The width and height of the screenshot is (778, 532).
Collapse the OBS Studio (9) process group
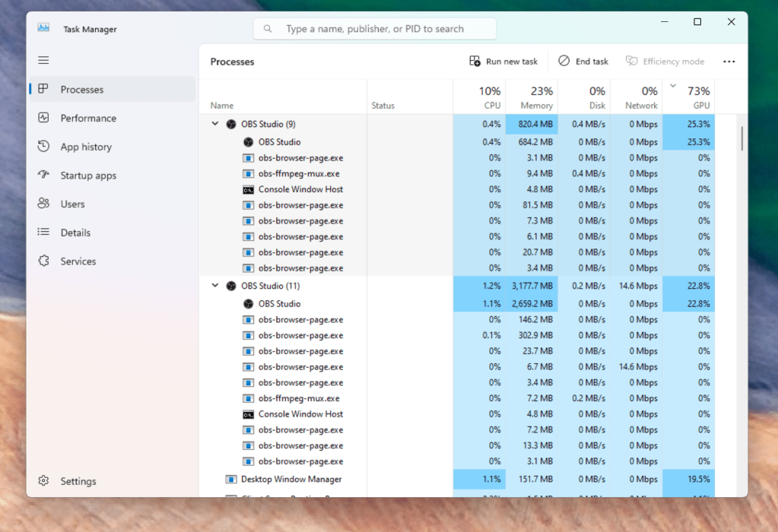point(214,123)
